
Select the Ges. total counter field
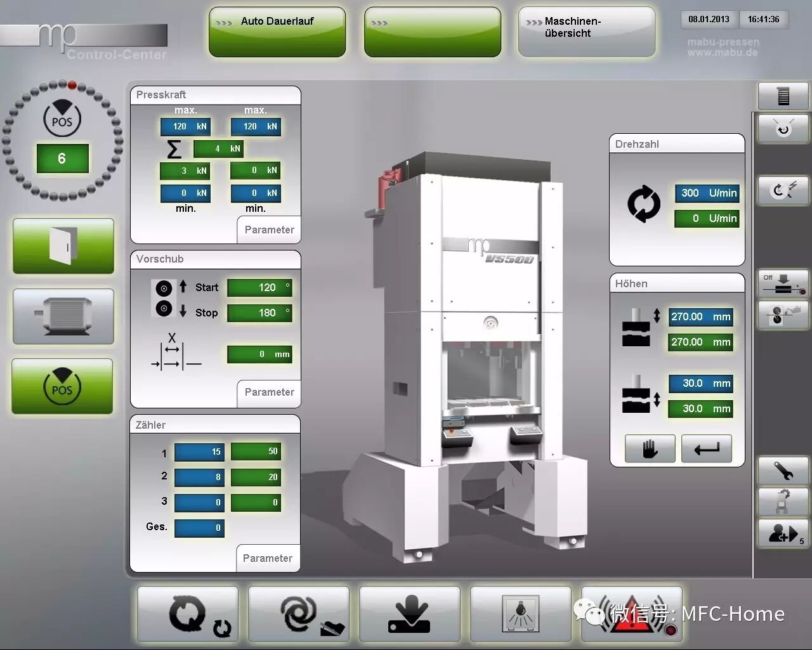(199, 528)
